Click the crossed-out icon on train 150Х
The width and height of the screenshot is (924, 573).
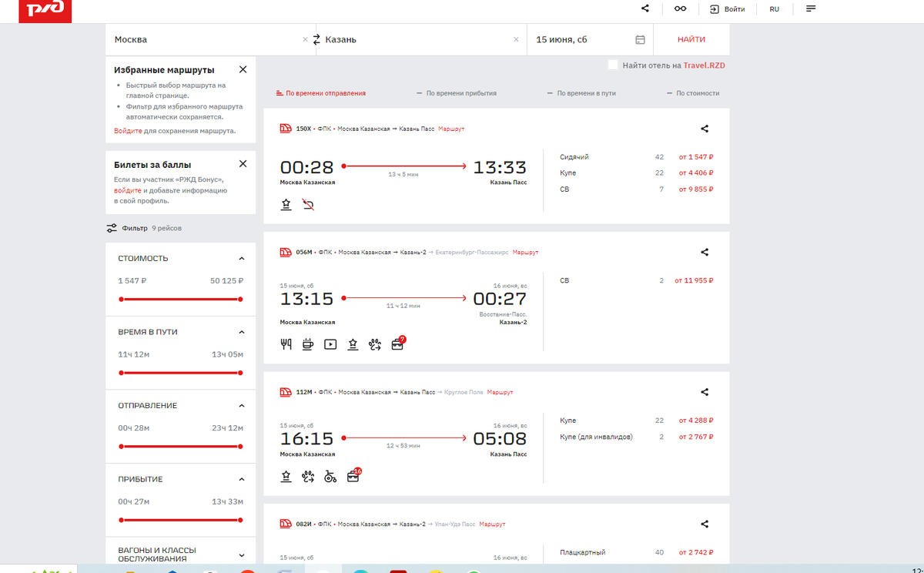(x=308, y=204)
